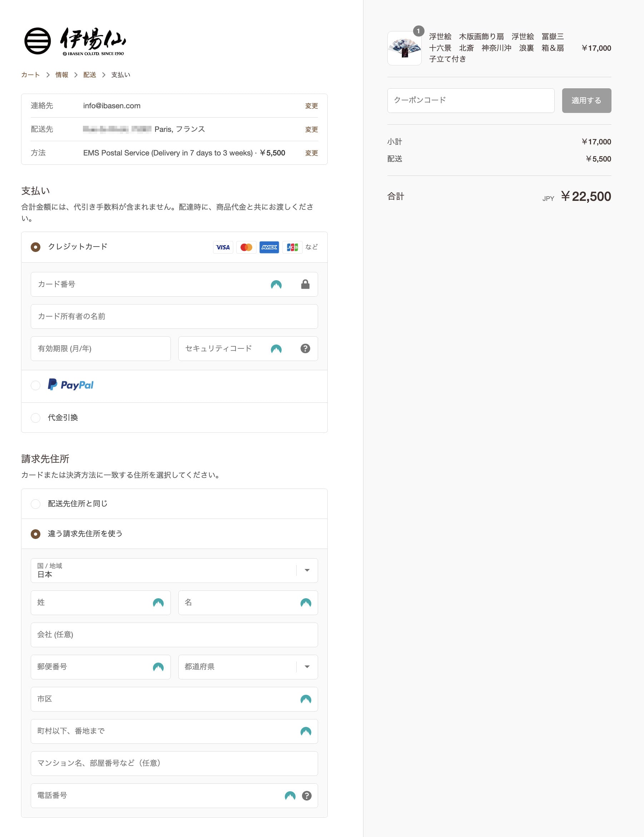Change the 連絡先 contact email

tap(311, 106)
